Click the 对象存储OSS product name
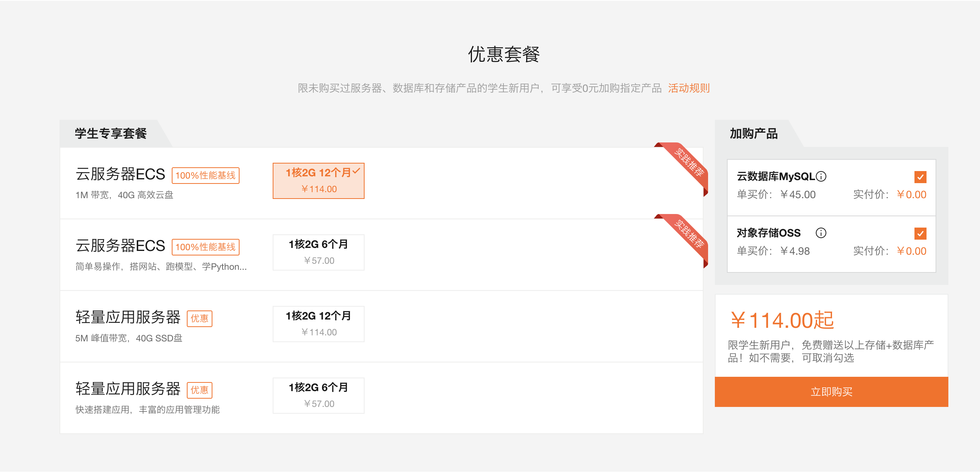980x474 pixels. (x=768, y=233)
